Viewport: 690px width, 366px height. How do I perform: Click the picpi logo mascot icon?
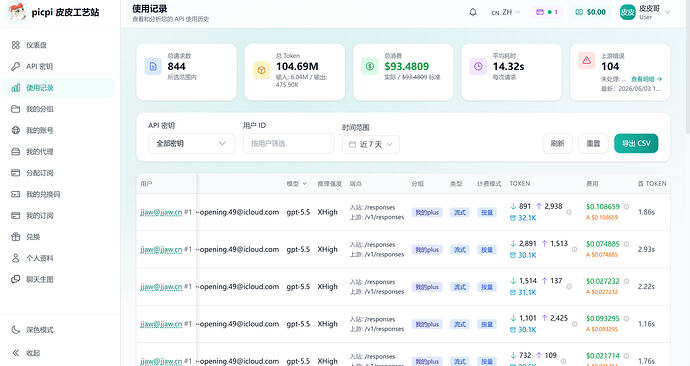click(17, 12)
